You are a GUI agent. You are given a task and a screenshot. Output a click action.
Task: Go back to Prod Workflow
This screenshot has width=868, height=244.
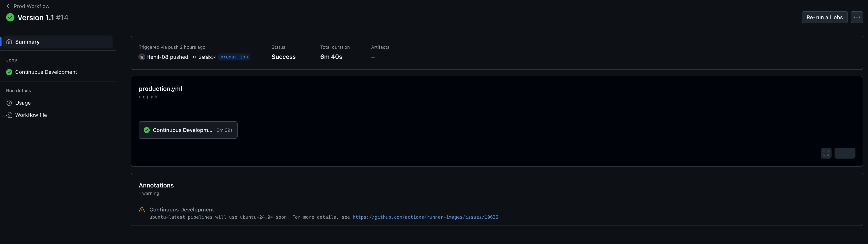[28, 6]
